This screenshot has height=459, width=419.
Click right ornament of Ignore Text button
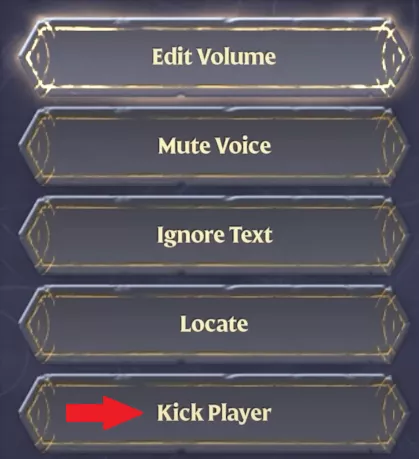[393, 235]
